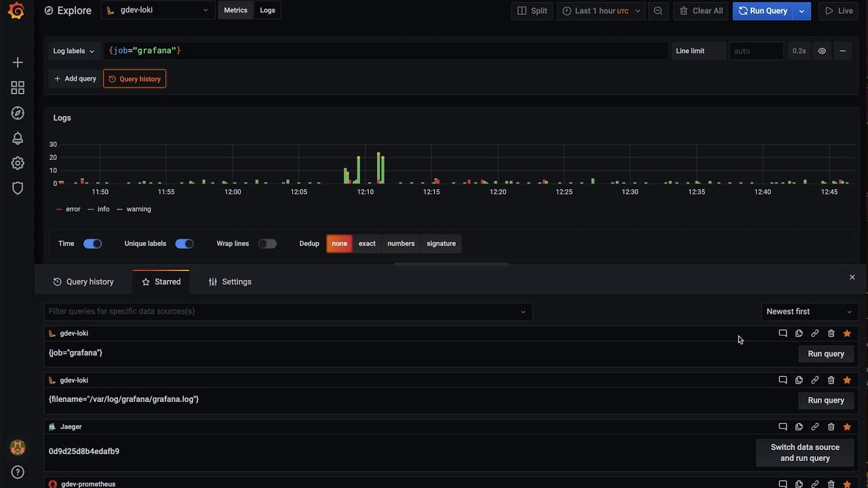Start Live streaming mode
This screenshot has width=868, height=488.
(x=839, y=11)
